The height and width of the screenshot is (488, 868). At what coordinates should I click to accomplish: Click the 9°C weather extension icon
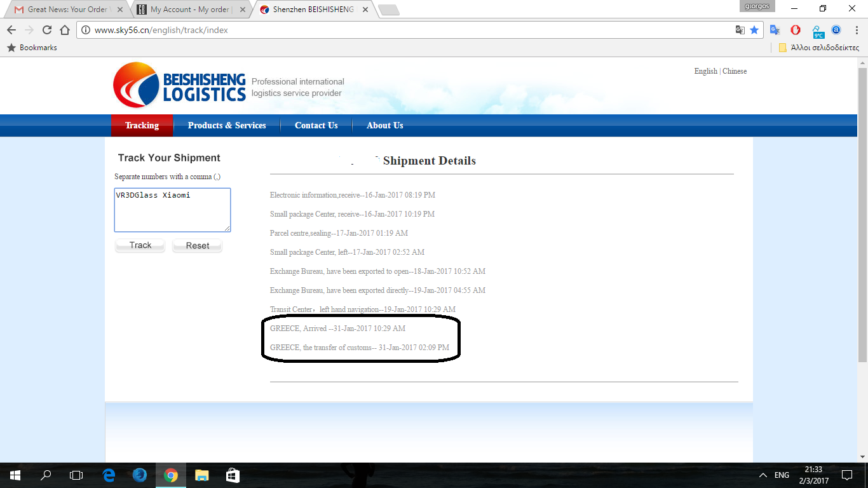tap(818, 30)
